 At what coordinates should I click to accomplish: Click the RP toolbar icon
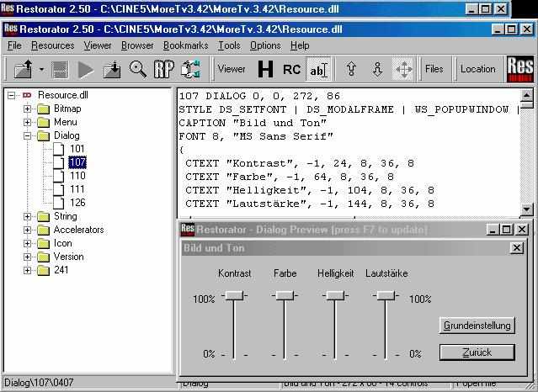164,69
